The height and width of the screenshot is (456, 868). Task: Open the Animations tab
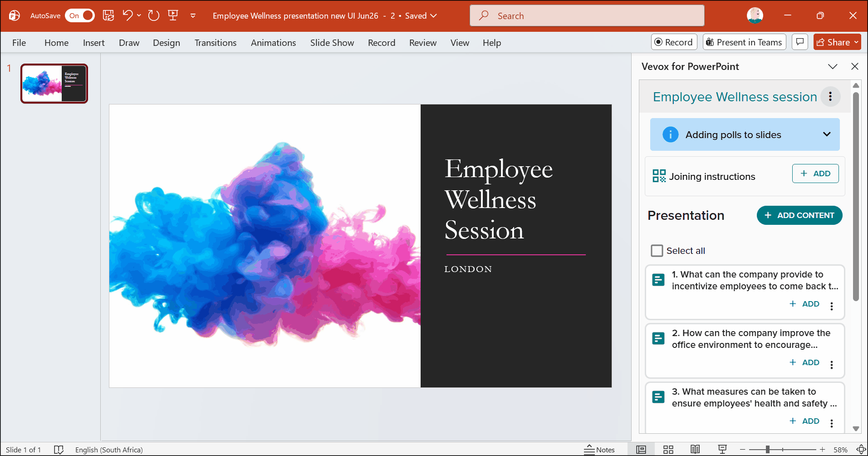tap(273, 43)
